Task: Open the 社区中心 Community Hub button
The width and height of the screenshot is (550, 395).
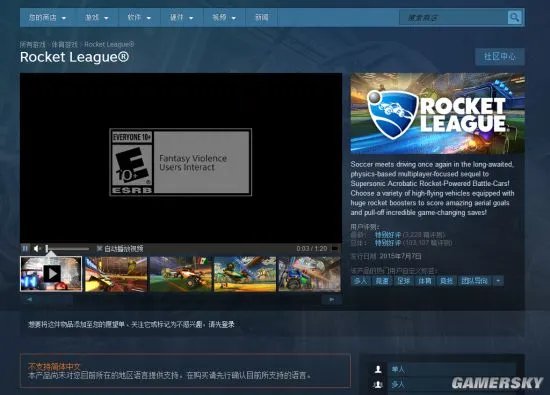Action: tap(499, 56)
